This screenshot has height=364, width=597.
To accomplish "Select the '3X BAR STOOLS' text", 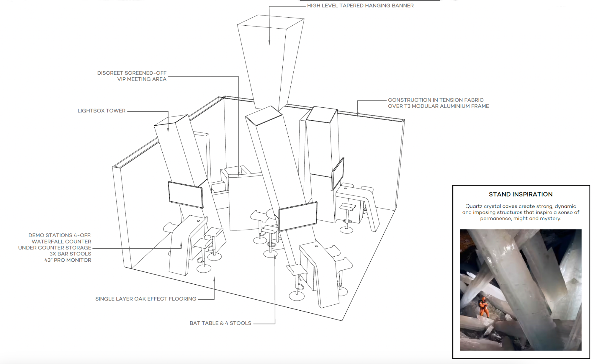I will (70, 254).
